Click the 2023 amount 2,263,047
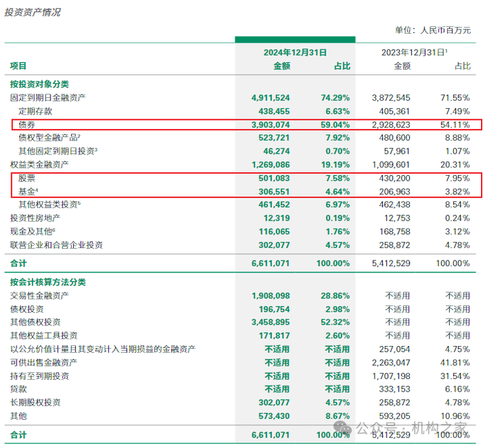This screenshot has height=448, width=483. click(391, 363)
